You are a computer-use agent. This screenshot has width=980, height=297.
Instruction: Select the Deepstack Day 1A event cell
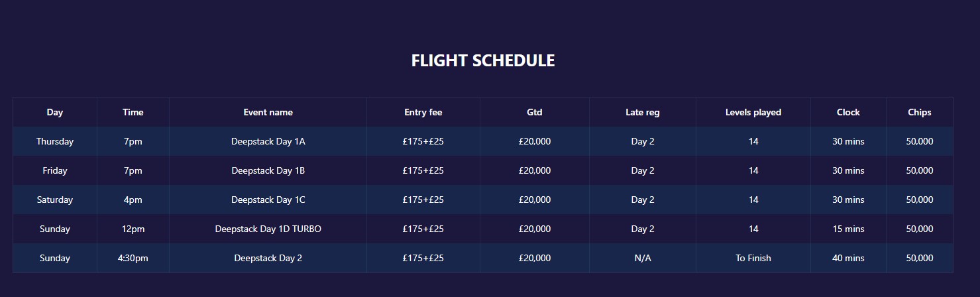pos(268,141)
